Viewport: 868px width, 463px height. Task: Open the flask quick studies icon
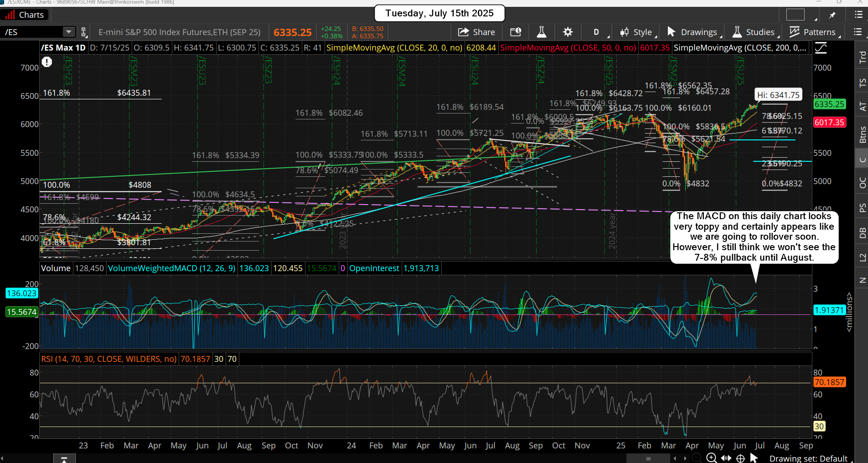tap(541, 32)
